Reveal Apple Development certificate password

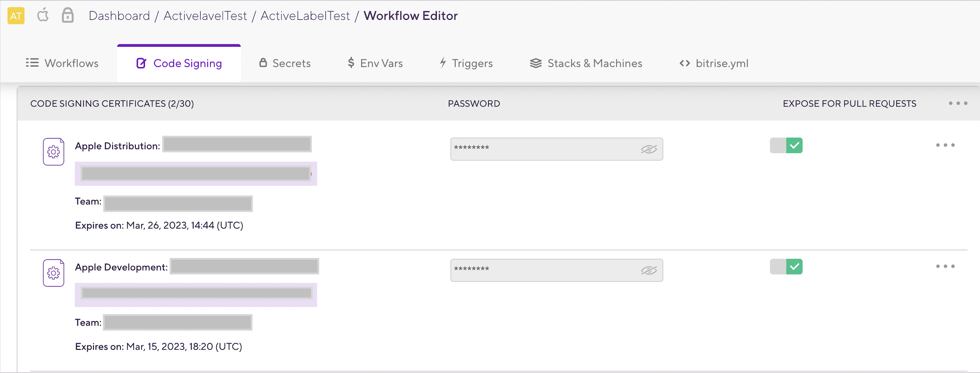pyautogui.click(x=649, y=270)
